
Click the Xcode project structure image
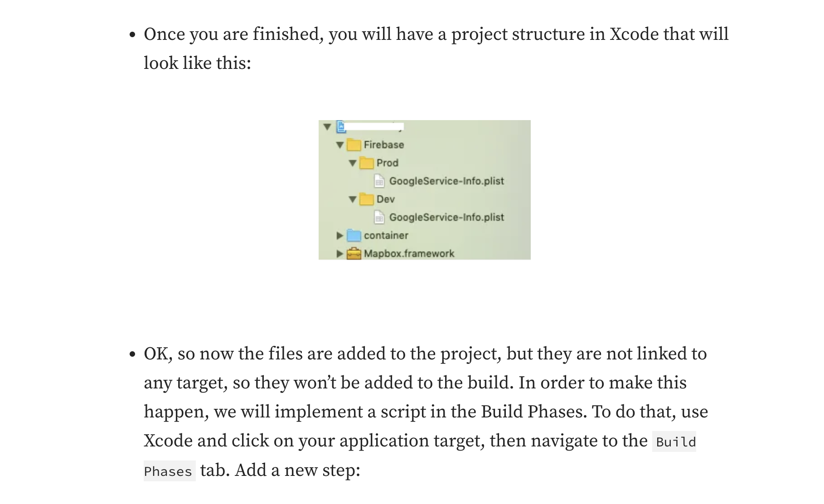coord(425,190)
